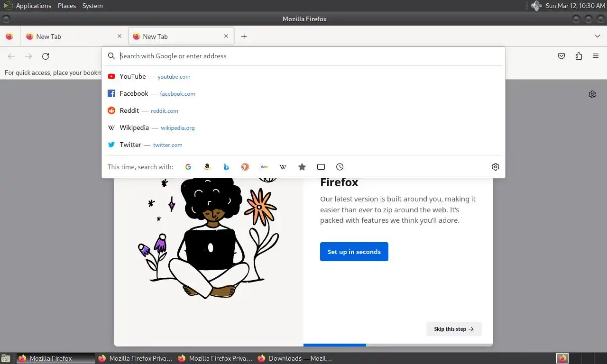Click Set up in seconds button

(354, 252)
